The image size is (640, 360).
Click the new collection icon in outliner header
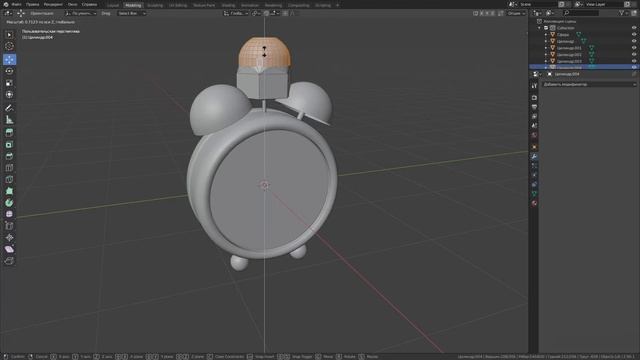[x=634, y=13]
